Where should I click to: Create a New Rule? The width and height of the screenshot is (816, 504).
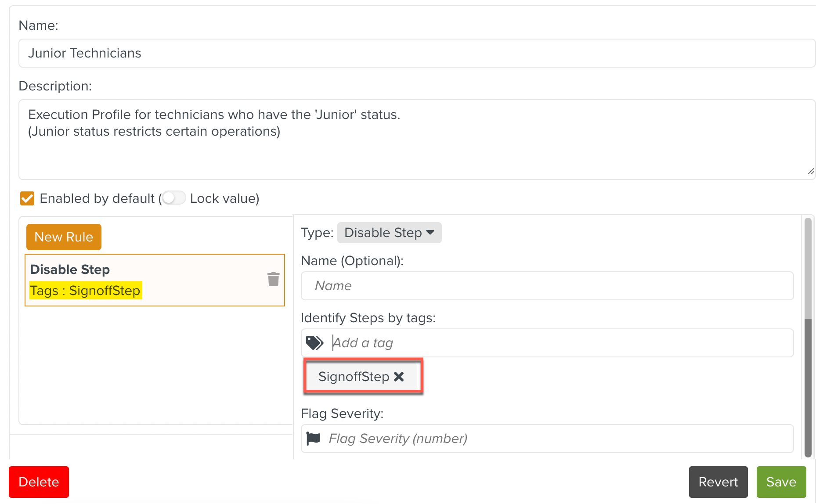64,237
